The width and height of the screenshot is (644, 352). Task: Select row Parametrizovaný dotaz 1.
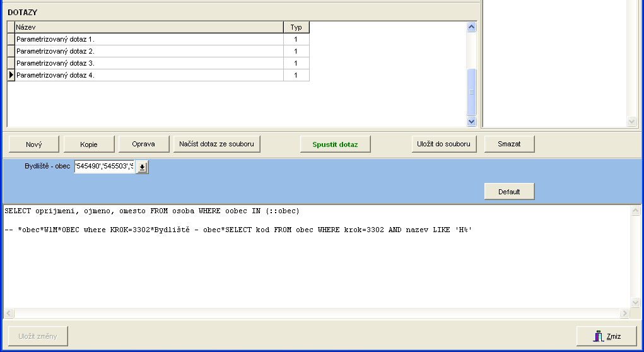click(149, 39)
